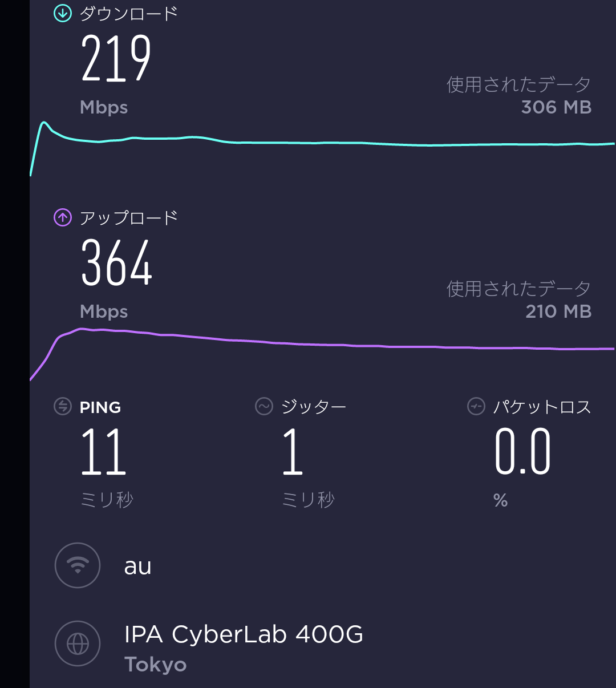Tap the jitter wave icon
The width and height of the screenshot is (616, 688).
[264, 407]
